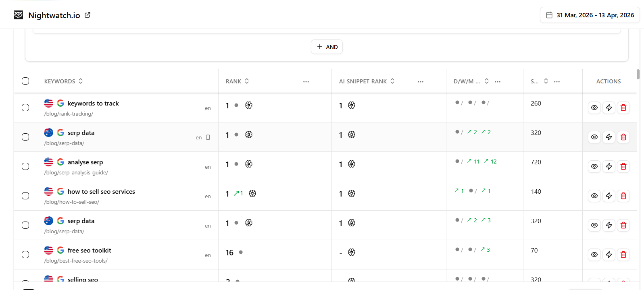Delete the first serp data row
The image size is (644, 290).
pyautogui.click(x=623, y=137)
